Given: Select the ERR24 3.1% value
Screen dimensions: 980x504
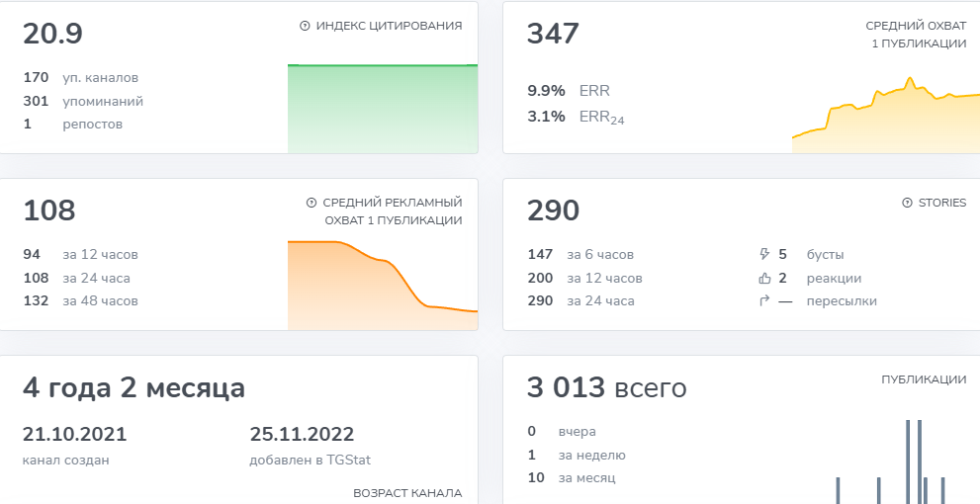Looking at the screenshot, I should 546,117.
